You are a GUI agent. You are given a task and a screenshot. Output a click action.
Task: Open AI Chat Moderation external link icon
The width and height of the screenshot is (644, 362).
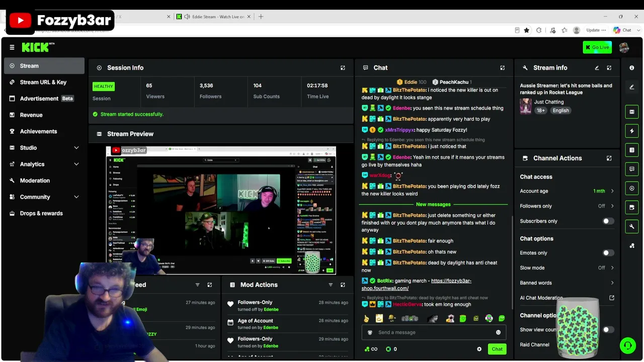pyautogui.click(x=612, y=298)
